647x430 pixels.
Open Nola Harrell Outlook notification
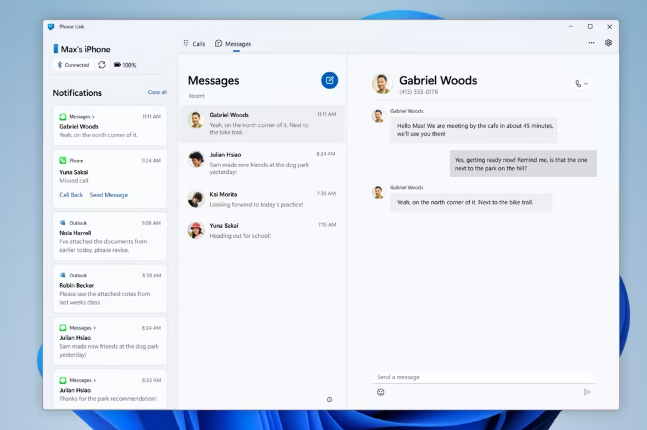[x=110, y=236]
